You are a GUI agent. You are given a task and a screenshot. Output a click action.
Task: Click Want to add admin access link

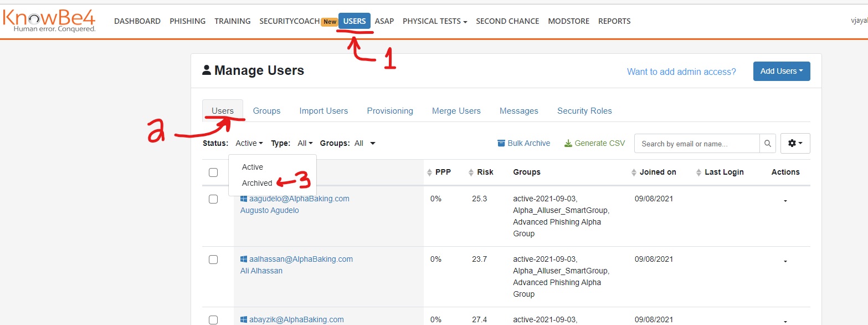point(681,72)
